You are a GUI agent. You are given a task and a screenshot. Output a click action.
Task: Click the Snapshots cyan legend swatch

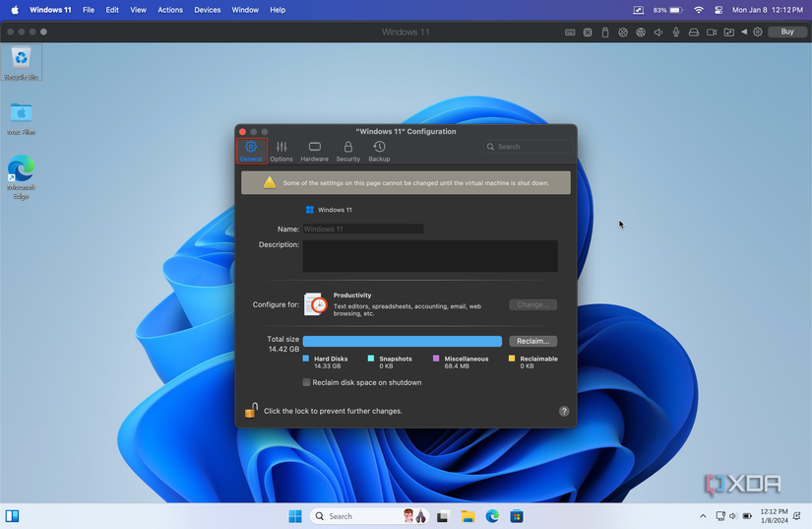click(x=371, y=359)
